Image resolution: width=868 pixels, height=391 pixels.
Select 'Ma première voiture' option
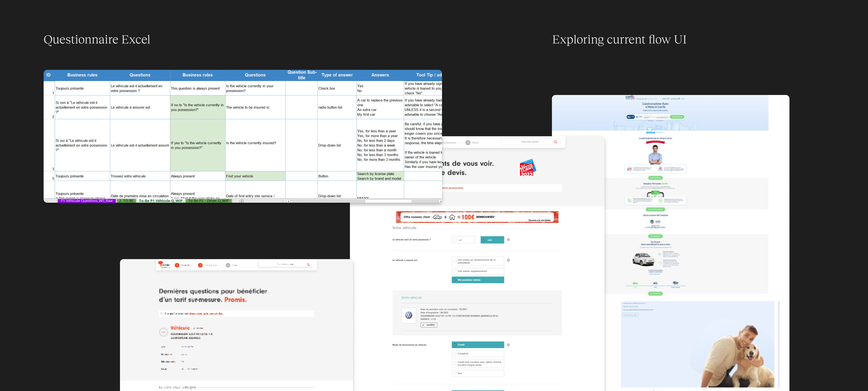point(478,280)
